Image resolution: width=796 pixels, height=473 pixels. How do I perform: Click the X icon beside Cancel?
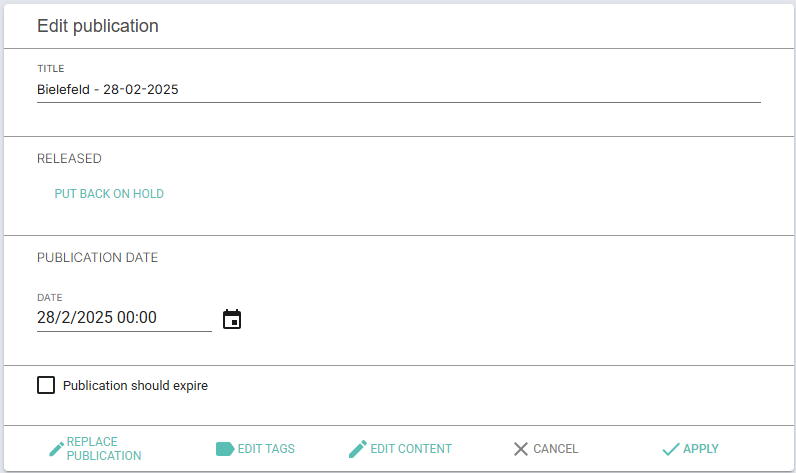click(x=521, y=449)
